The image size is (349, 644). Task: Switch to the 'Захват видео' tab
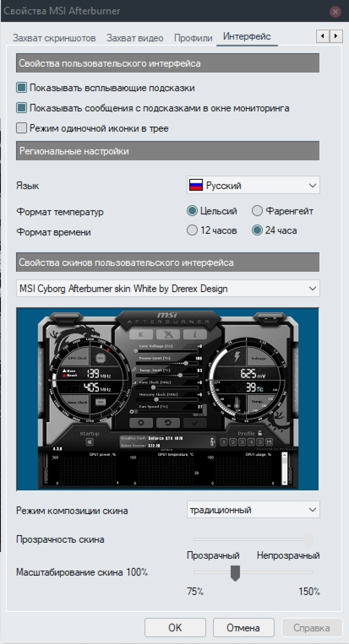click(x=135, y=38)
